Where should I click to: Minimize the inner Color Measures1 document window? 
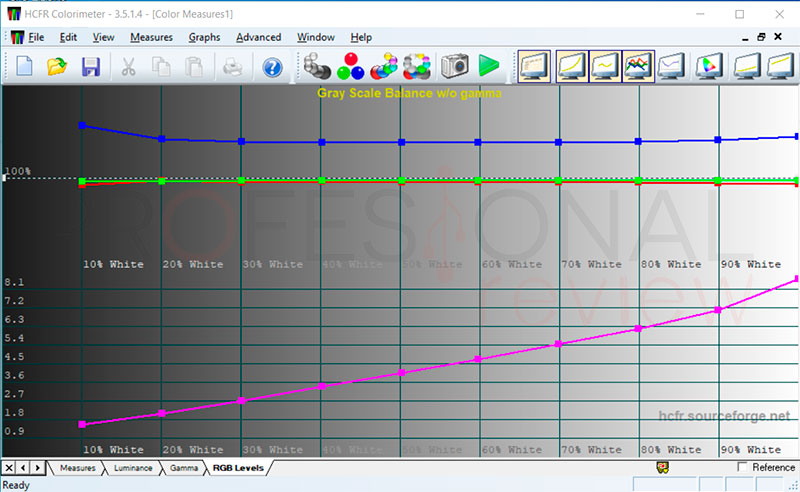[x=745, y=37]
